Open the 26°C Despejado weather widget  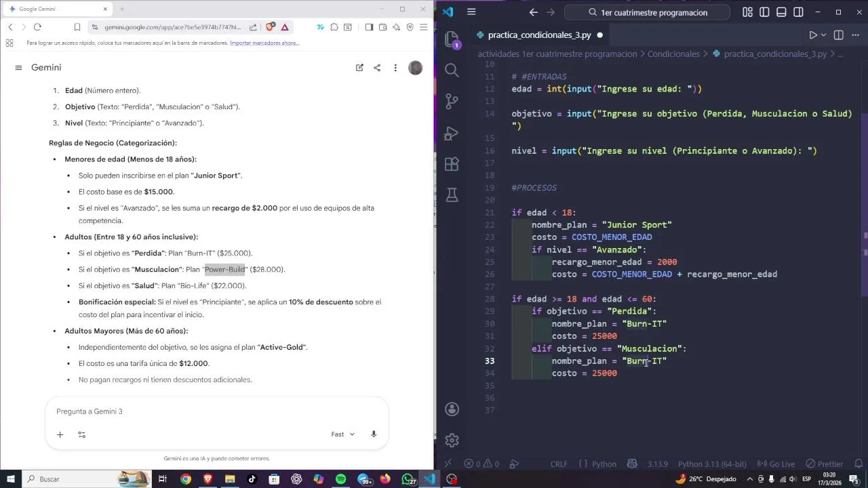coord(705,479)
